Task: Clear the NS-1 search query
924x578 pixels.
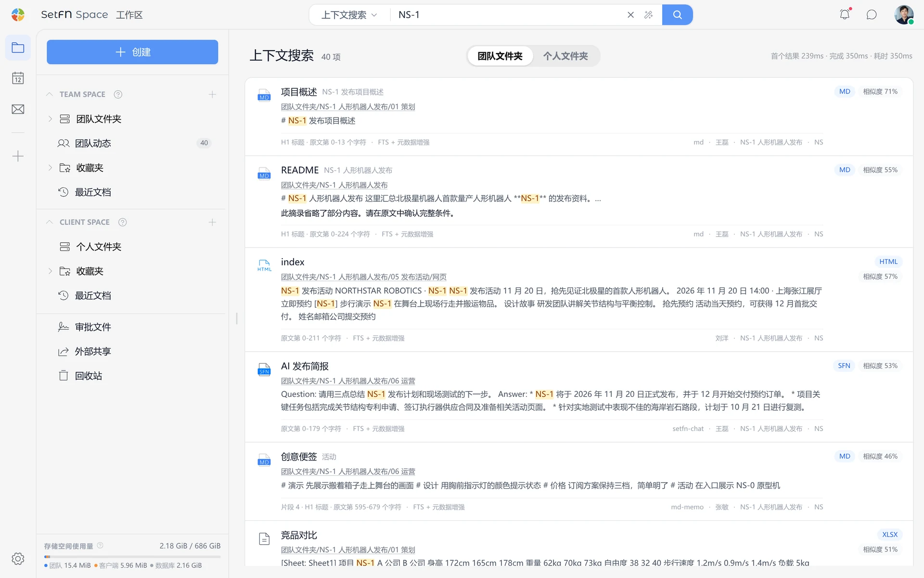Action: click(x=630, y=15)
